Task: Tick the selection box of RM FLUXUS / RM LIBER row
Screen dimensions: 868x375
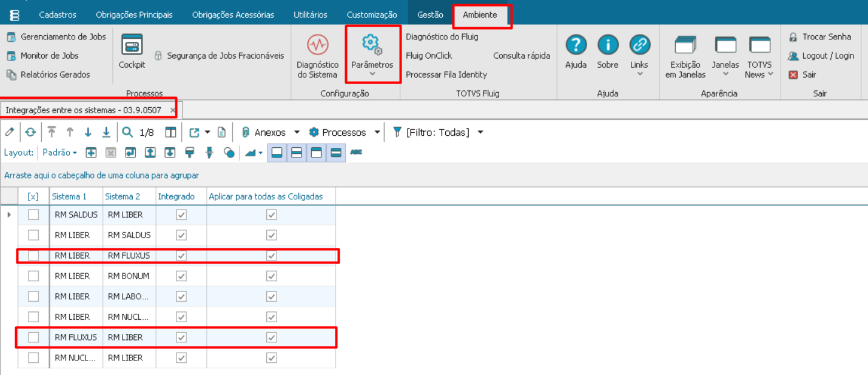Action: point(33,337)
